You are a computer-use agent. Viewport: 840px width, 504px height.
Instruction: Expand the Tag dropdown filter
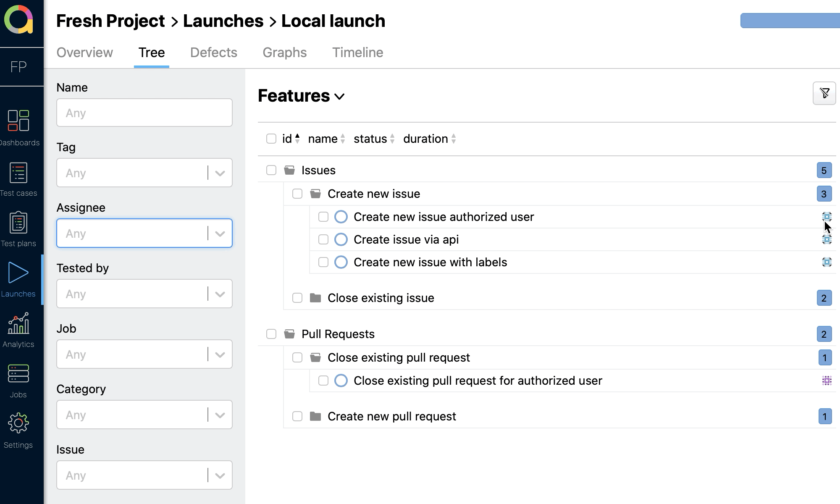(x=220, y=173)
